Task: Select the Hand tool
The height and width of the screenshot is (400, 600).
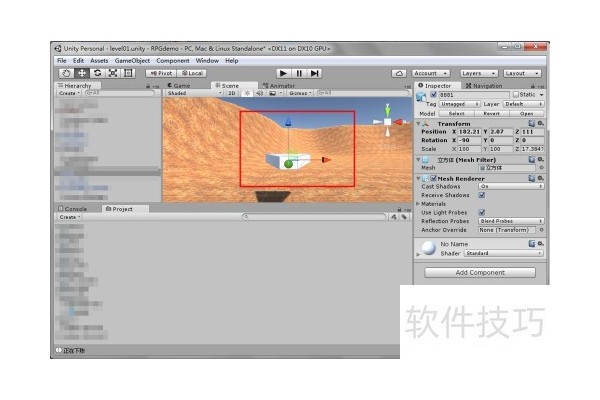Action: point(66,73)
